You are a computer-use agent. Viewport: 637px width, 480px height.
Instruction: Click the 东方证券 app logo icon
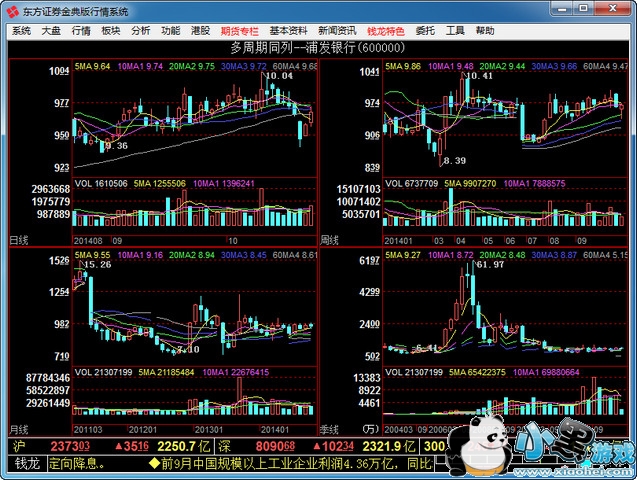[x=13, y=11]
